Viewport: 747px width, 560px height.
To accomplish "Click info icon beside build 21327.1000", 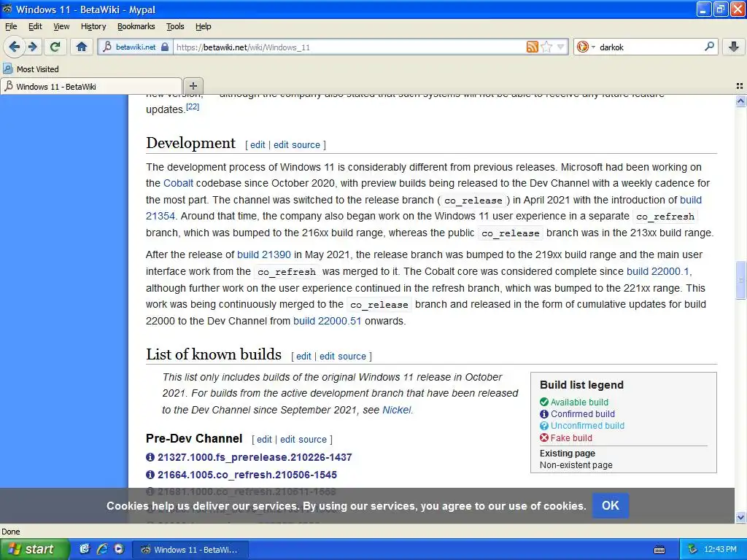I will (x=150, y=457).
